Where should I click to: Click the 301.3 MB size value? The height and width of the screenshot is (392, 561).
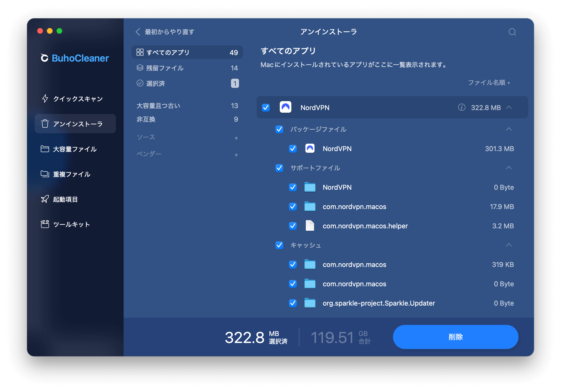tap(499, 149)
